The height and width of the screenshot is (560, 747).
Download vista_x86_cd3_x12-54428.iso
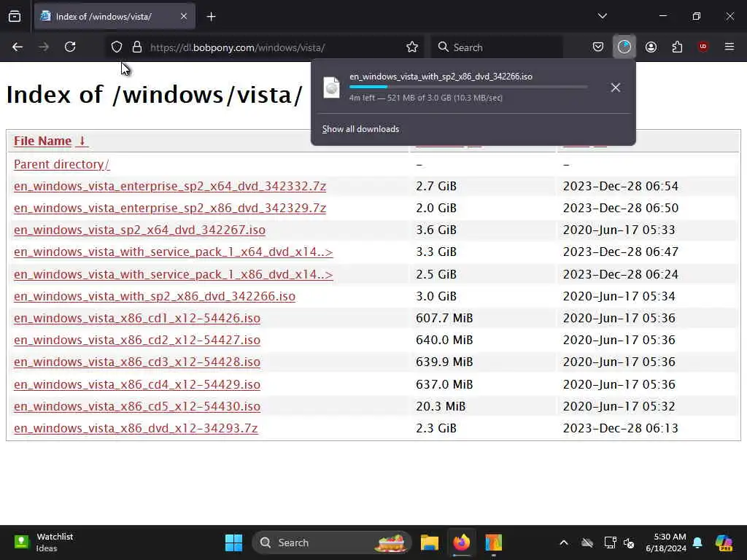[137, 362]
